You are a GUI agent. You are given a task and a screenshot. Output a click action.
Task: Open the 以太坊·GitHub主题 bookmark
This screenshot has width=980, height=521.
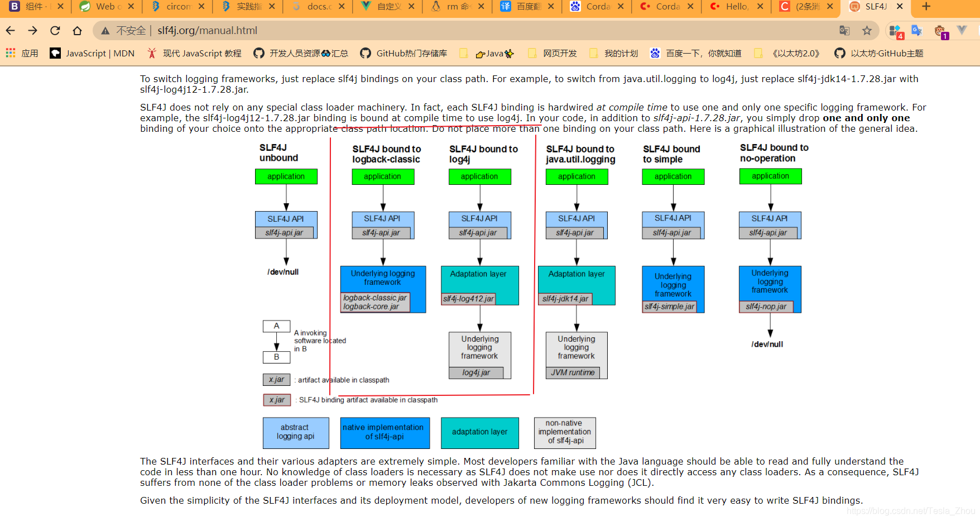click(x=879, y=53)
